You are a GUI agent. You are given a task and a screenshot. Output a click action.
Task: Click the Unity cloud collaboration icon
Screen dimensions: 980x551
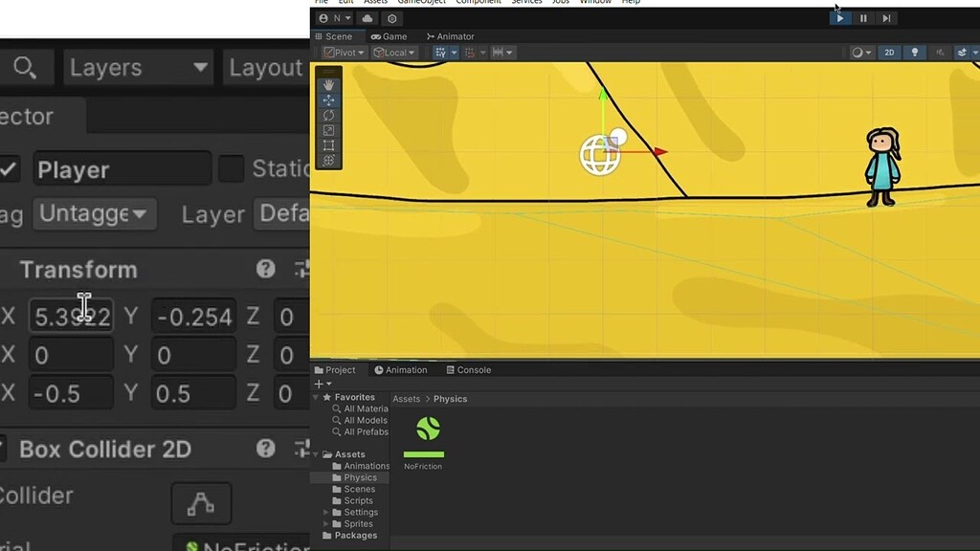(x=368, y=17)
